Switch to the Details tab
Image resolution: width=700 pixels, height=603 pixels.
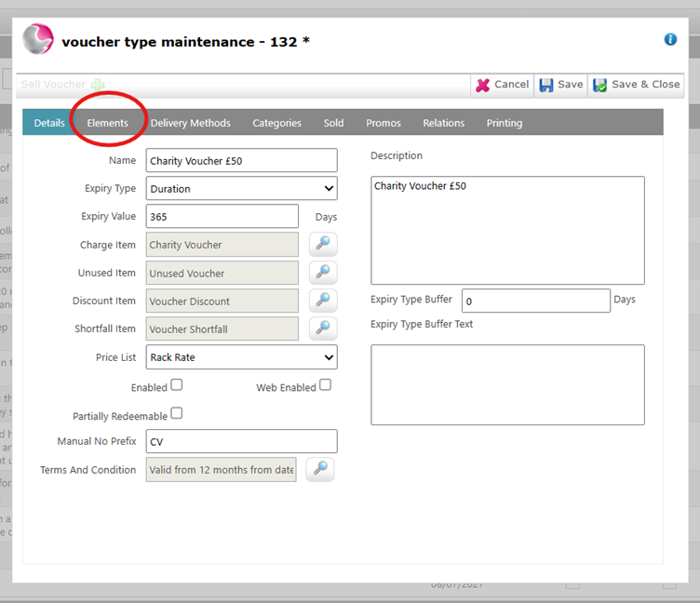[x=49, y=123]
